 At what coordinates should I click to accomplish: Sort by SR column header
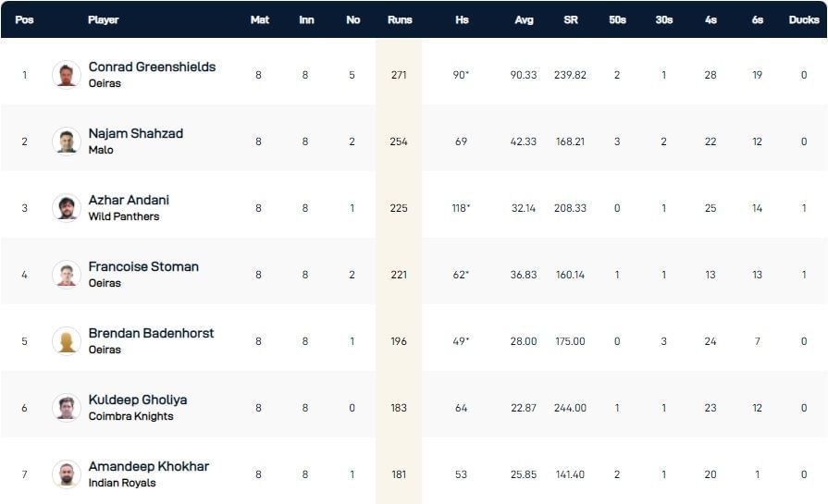click(571, 19)
